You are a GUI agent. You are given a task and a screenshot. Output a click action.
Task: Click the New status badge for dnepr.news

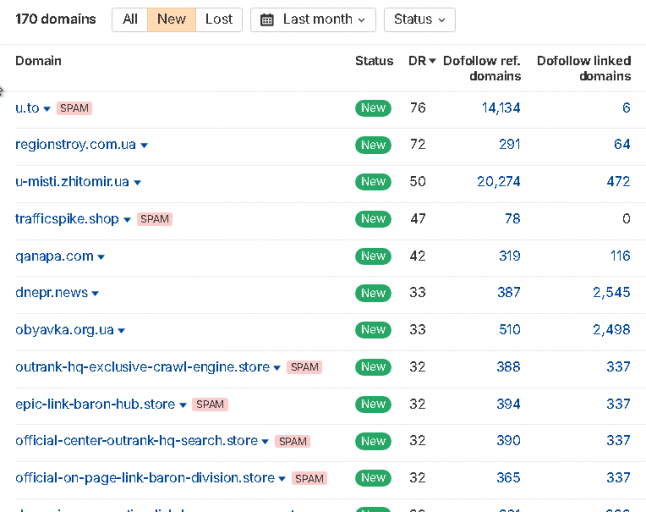click(373, 293)
